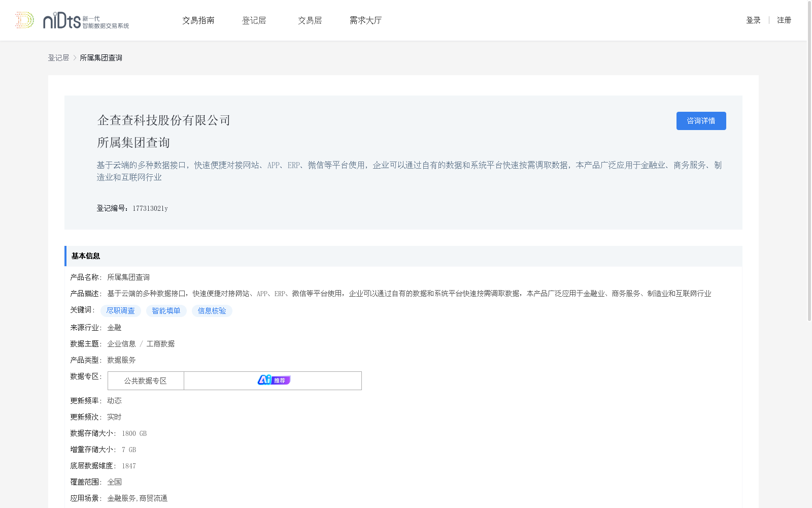
Task: Open the 登记层 menu item
Action: click(254, 20)
